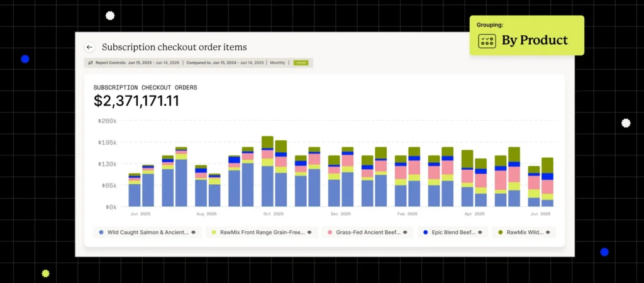Go back using the arrow beside the report title

click(x=89, y=47)
